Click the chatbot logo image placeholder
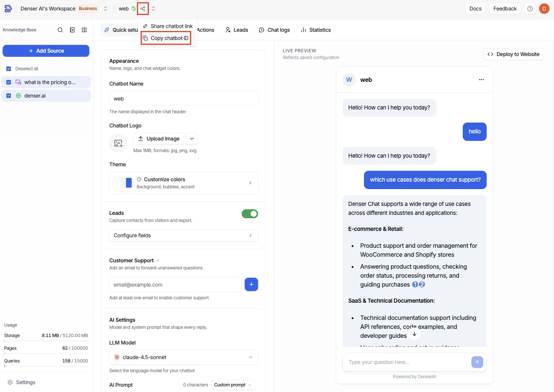 coord(118,143)
